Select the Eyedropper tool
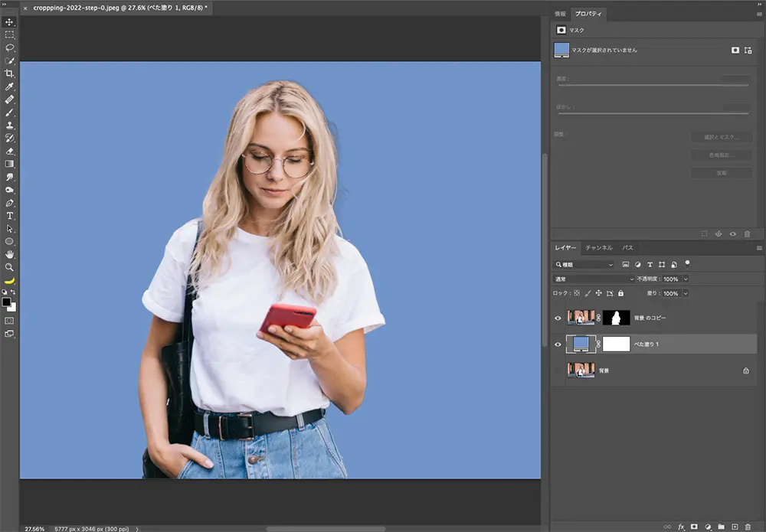 (x=9, y=86)
